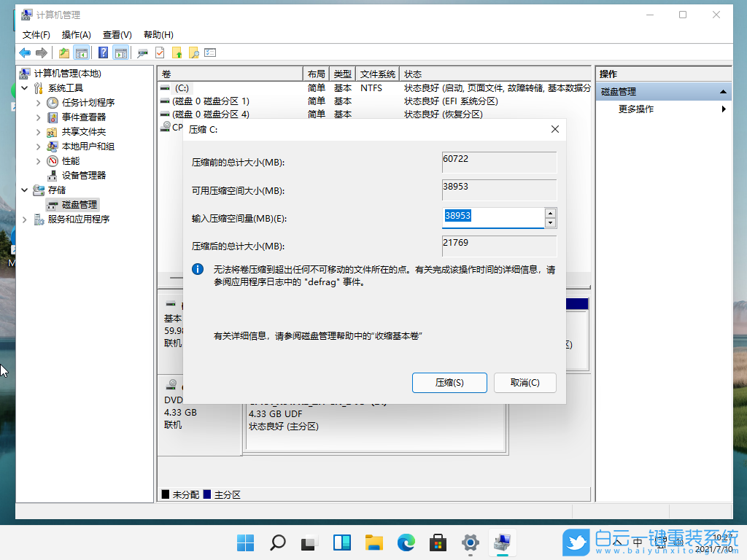
Task: Click the lower spinner arrow for shrink amount
Action: (x=551, y=221)
